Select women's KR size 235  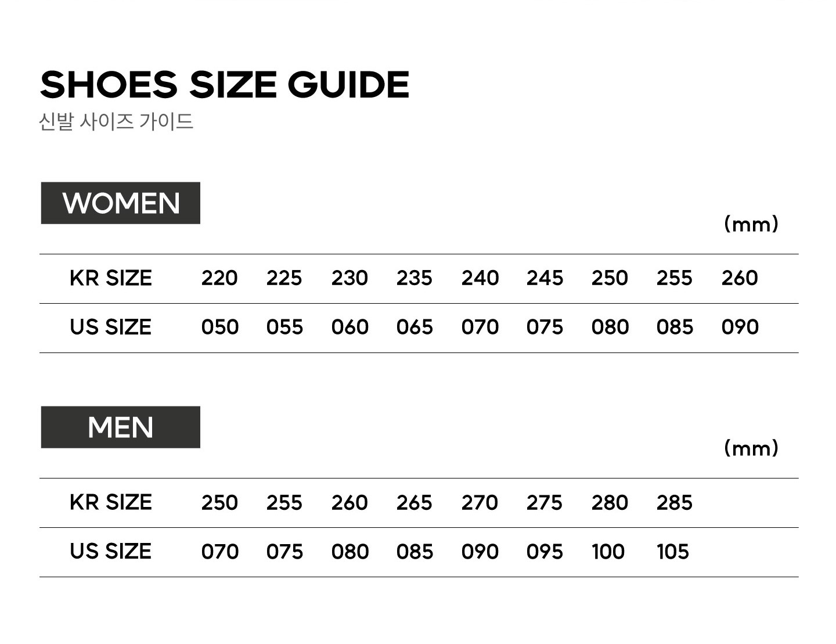click(x=415, y=278)
